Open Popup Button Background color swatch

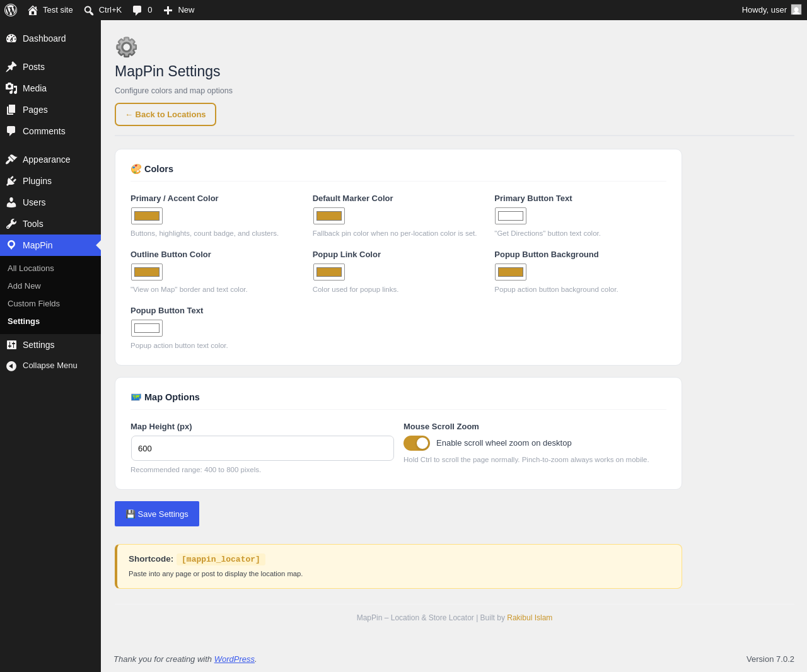coord(511,272)
